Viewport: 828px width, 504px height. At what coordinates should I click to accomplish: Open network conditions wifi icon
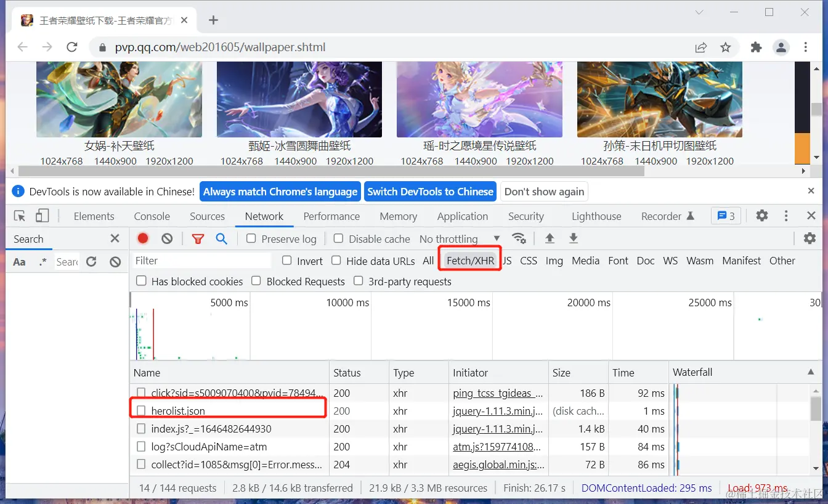(x=519, y=238)
